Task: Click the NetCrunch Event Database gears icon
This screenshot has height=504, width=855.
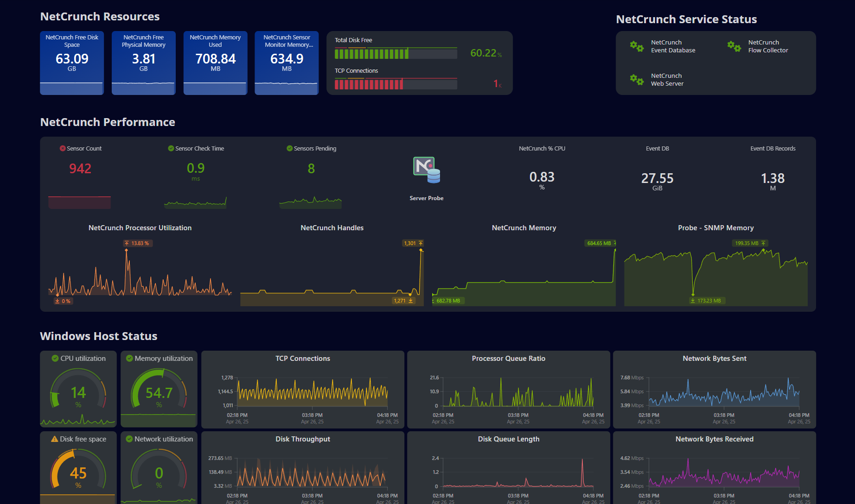Action: coord(637,46)
